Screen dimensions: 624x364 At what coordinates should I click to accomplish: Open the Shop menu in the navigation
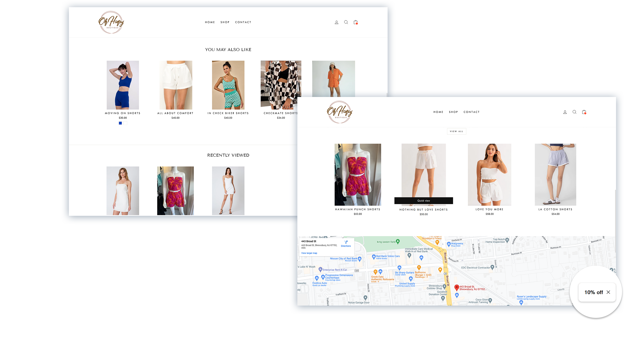[x=225, y=22]
